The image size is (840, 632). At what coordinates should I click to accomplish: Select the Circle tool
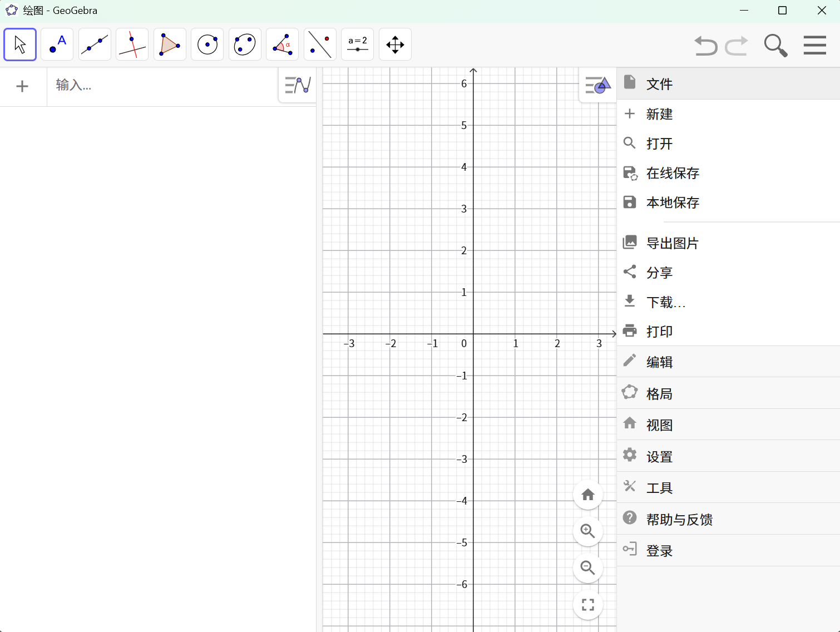click(x=207, y=44)
